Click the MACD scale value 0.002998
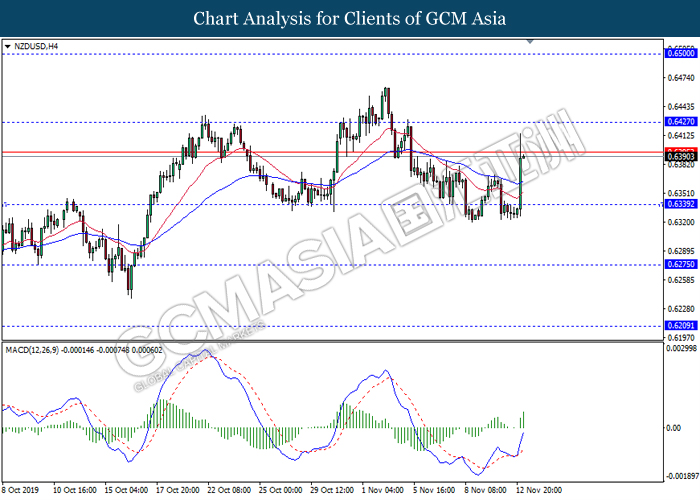 [x=681, y=348]
